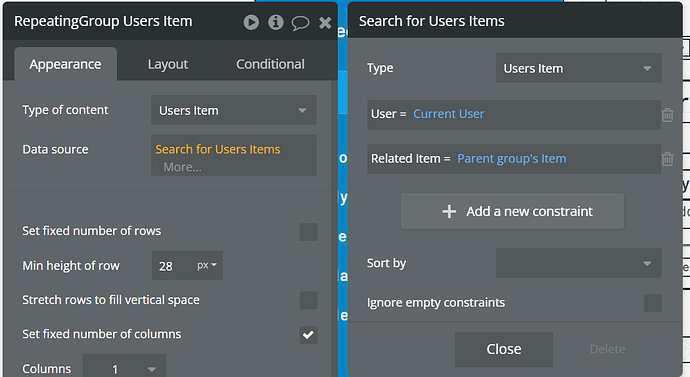
Task: Open the px unit selector for row height
Action: point(207,265)
